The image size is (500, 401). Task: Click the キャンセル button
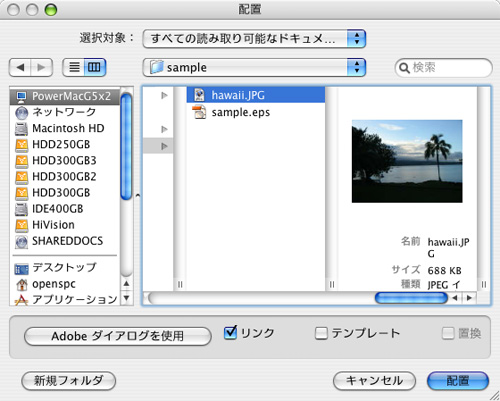pos(374,381)
